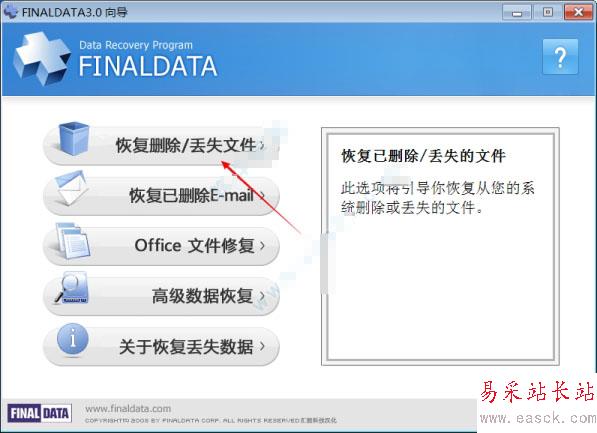Select 恢复删除/丢失文件 option
597x433 pixels.
(161, 146)
